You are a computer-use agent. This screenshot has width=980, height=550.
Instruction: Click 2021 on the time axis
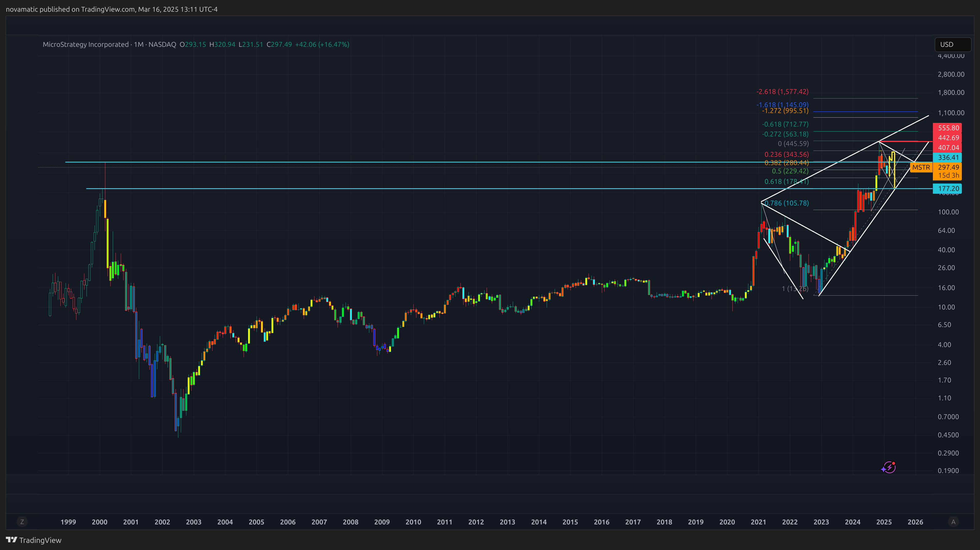[x=759, y=522]
